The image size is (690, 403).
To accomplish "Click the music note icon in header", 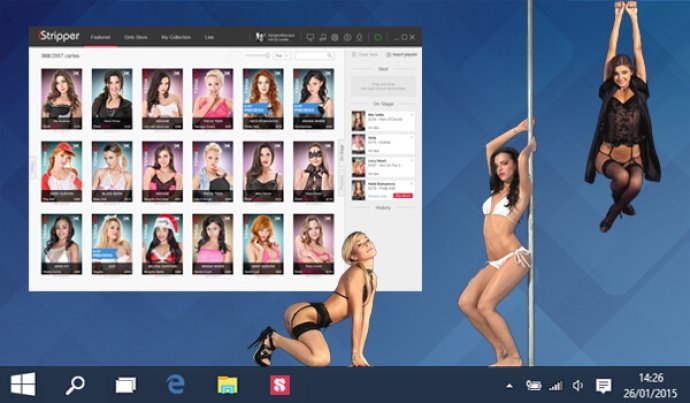I will tap(323, 37).
